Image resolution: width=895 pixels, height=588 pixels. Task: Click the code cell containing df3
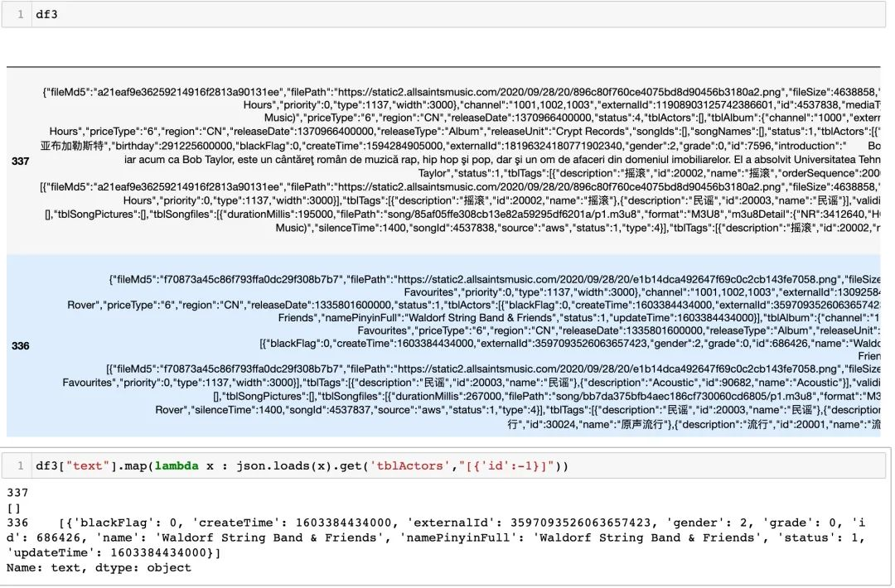(x=443, y=14)
